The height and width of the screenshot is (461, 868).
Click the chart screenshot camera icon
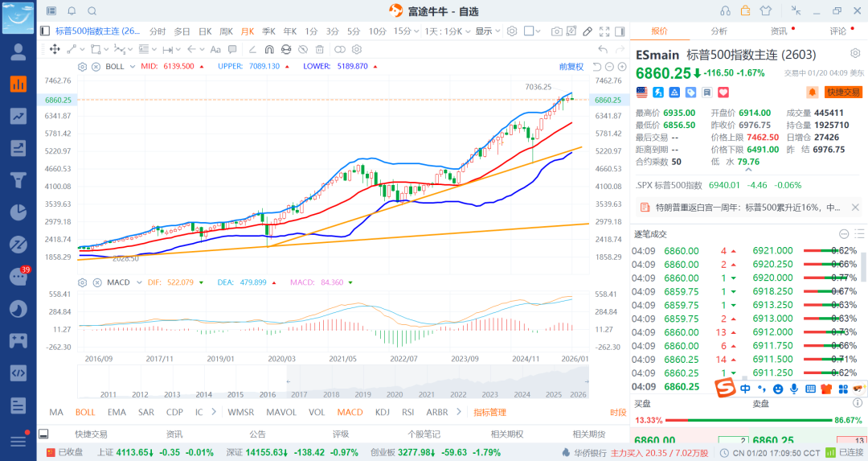(x=557, y=31)
